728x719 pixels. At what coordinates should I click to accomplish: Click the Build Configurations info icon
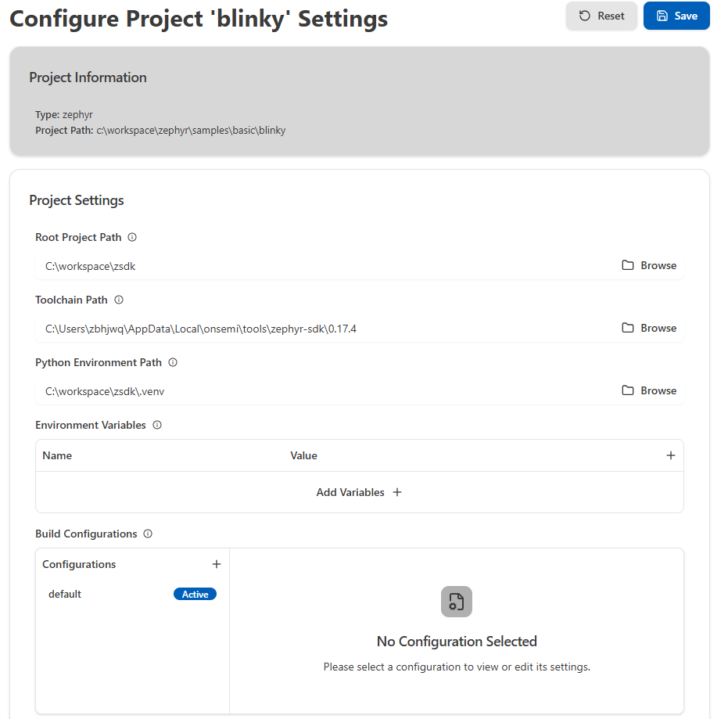point(148,534)
